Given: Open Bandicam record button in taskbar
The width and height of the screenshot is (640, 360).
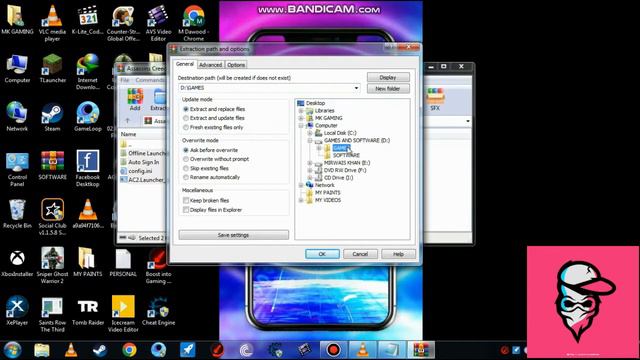Looking at the screenshot, I should 333,350.
